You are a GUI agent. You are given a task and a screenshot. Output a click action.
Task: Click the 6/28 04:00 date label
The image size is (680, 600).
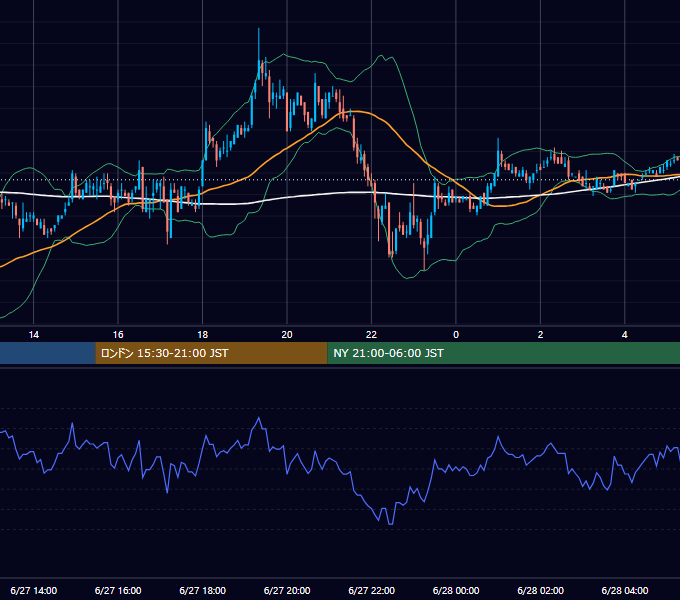pos(624,590)
